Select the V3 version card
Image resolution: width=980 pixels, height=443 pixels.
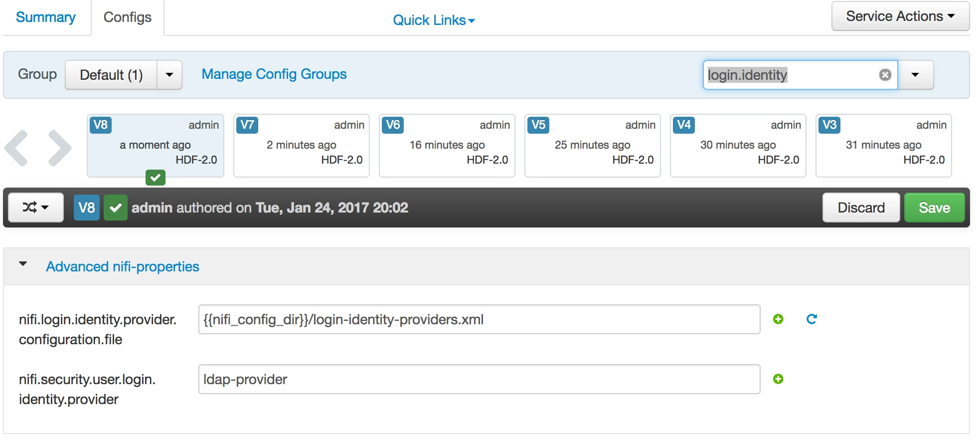click(884, 146)
